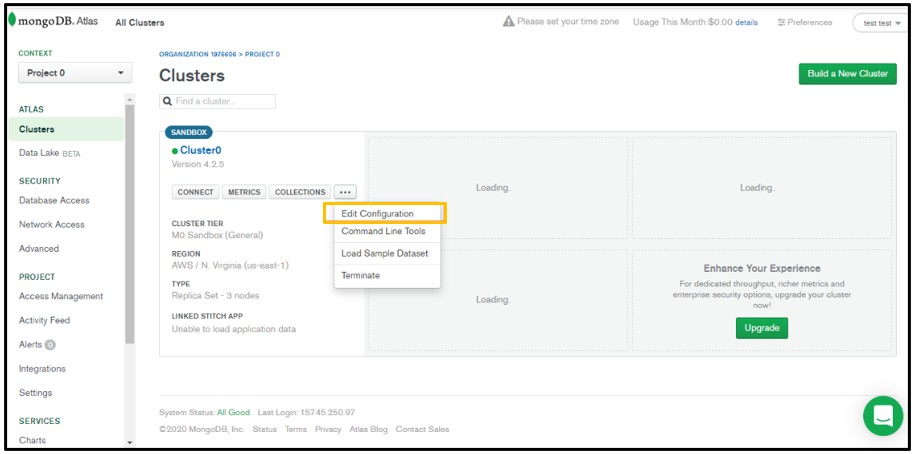Screen dimensions: 914x454
Task: Open the Project 0 context dropdown
Action: [75, 73]
